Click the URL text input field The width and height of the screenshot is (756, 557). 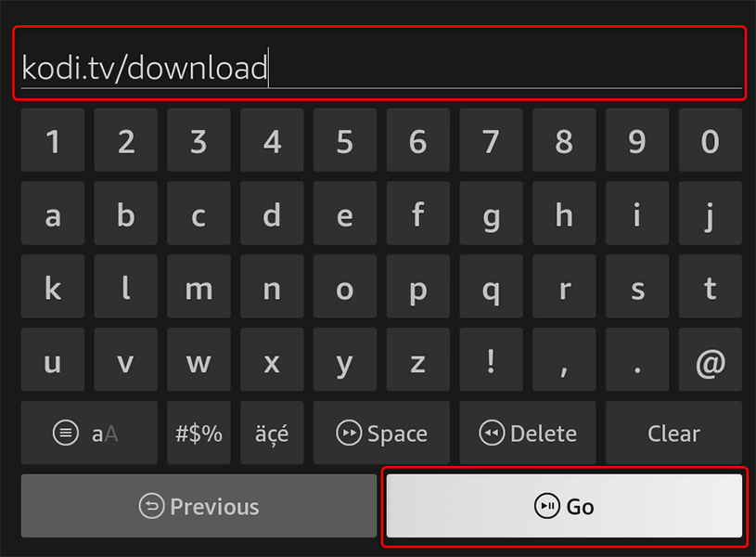click(378, 66)
